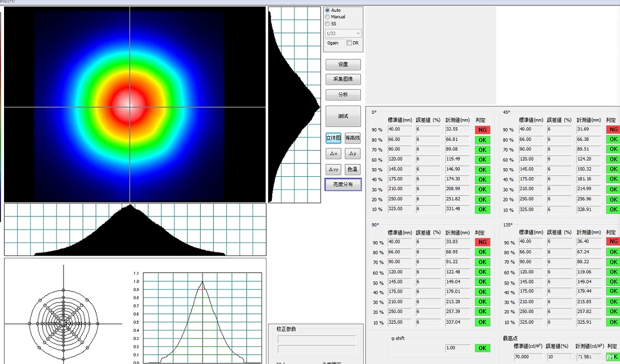Image resolution: width=620 pixels, height=364 pixels.
Task: Open the 1/32 shutter speed dropdown
Action: tap(343, 34)
